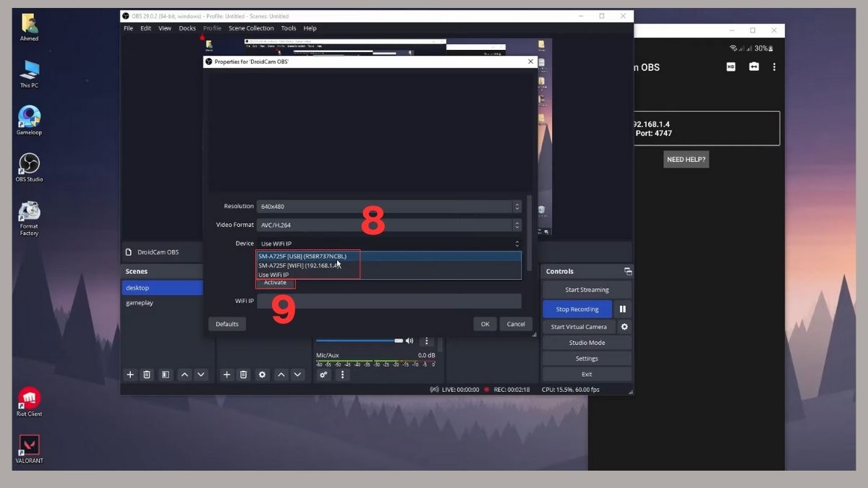Viewport: 868px width, 488px height.
Task: Click the audio mixer volume slider
Action: coord(359,341)
